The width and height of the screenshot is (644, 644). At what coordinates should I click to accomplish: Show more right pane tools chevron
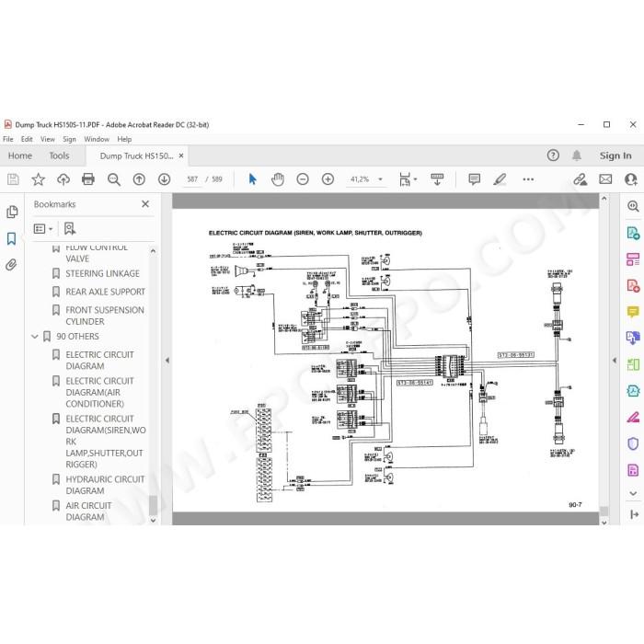pos(633,493)
